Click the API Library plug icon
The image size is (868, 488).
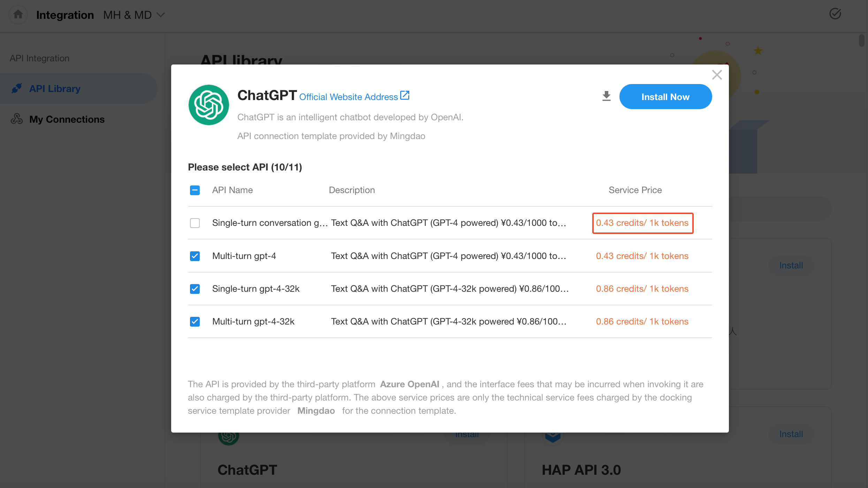tap(17, 89)
